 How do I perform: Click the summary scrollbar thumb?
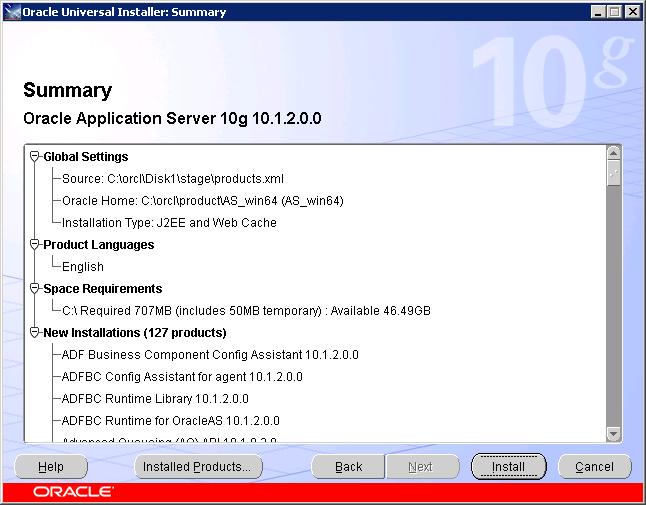coord(613,173)
